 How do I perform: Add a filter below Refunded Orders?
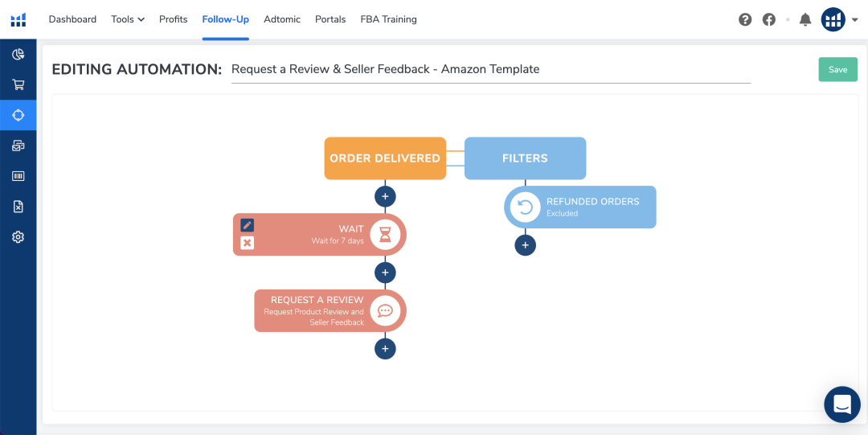tap(525, 245)
